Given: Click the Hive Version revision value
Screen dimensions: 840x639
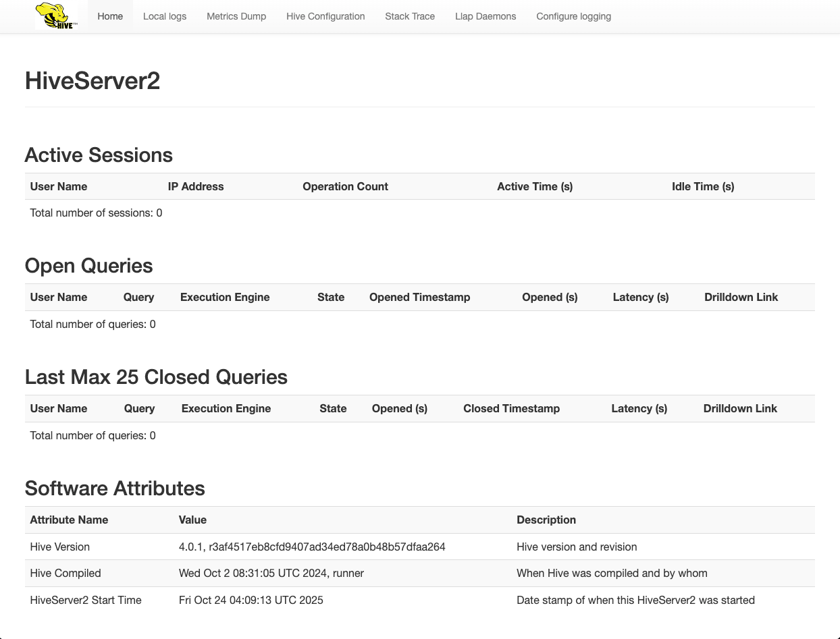Looking at the screenshot, I should click(312, 547).
